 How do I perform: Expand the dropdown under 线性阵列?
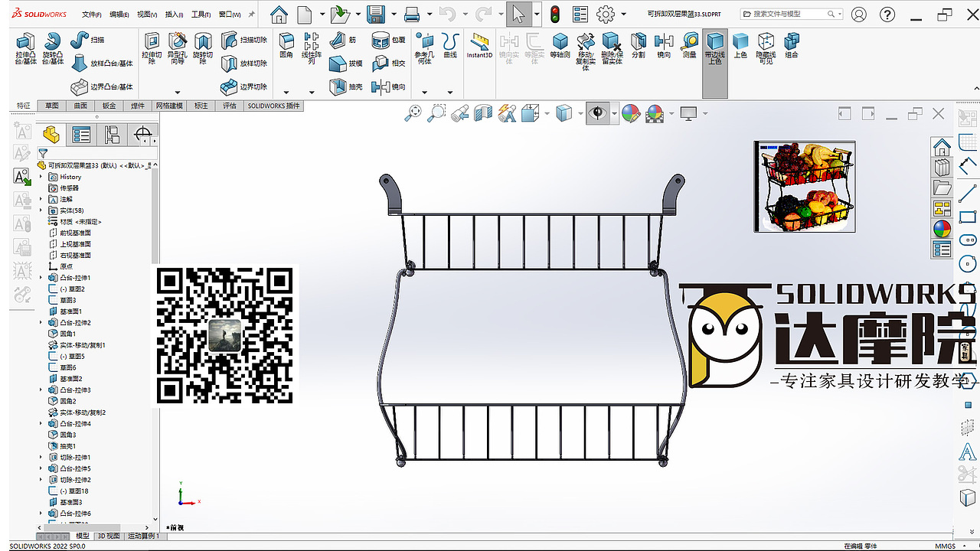pos(312,93)
